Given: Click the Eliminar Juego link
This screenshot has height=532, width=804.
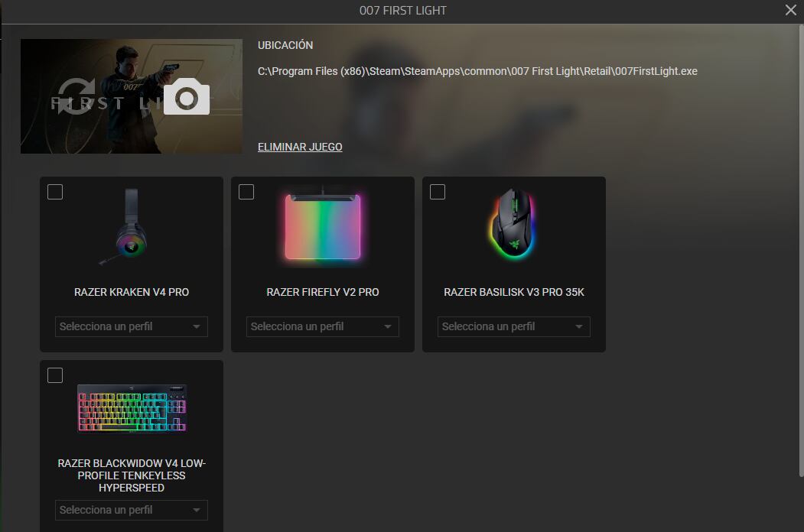Looking at the screenshot, I should pyautogui.click(x=300, y=147).
